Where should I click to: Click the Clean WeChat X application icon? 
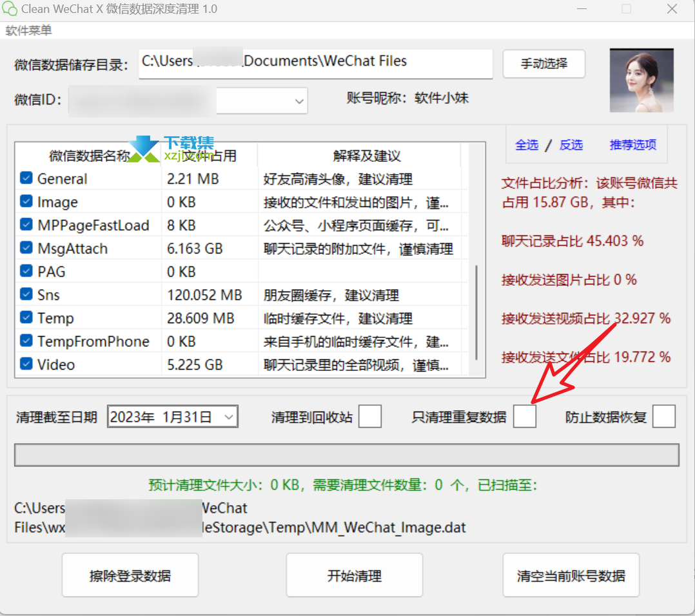point(10,8)
